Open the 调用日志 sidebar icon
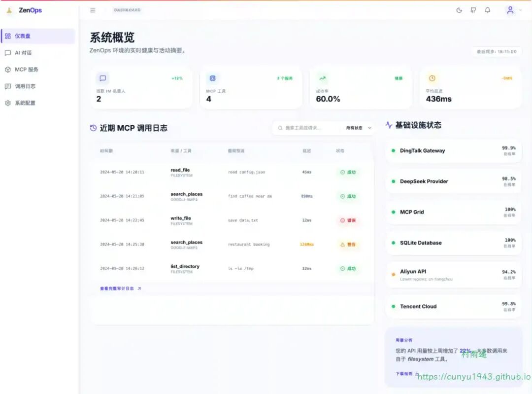The height and width of the screenshot is (394, 532). point(8,86)
